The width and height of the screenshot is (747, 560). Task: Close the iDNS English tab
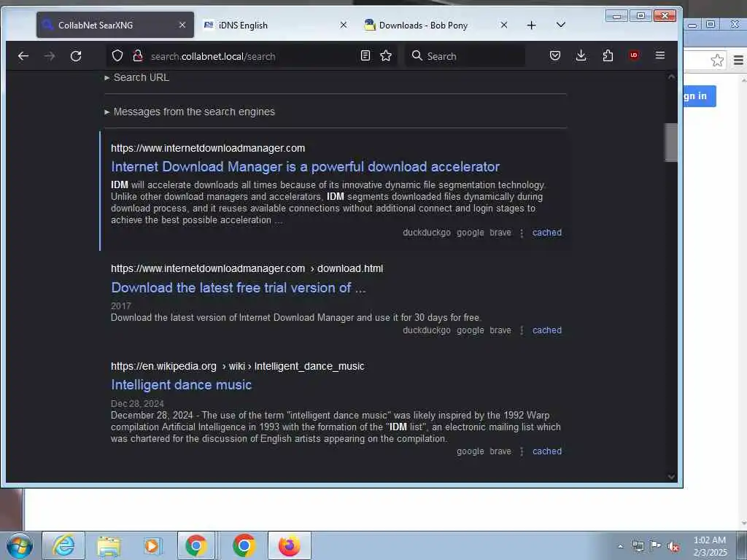(x=343, y=25)
